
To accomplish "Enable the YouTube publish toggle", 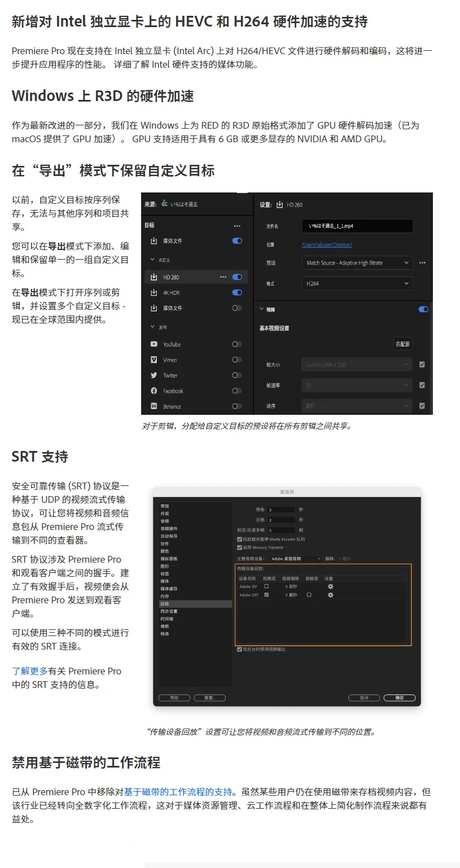I will [x=237, y=344].
